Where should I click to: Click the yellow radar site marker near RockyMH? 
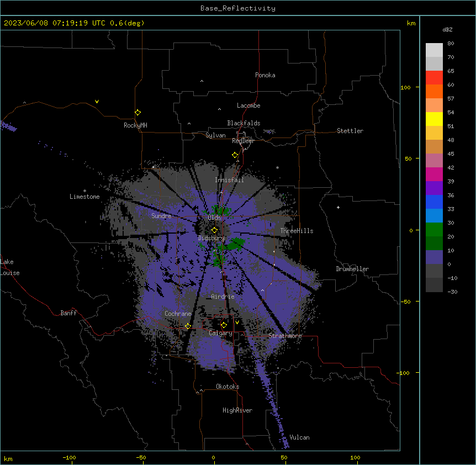pos(138,113)
